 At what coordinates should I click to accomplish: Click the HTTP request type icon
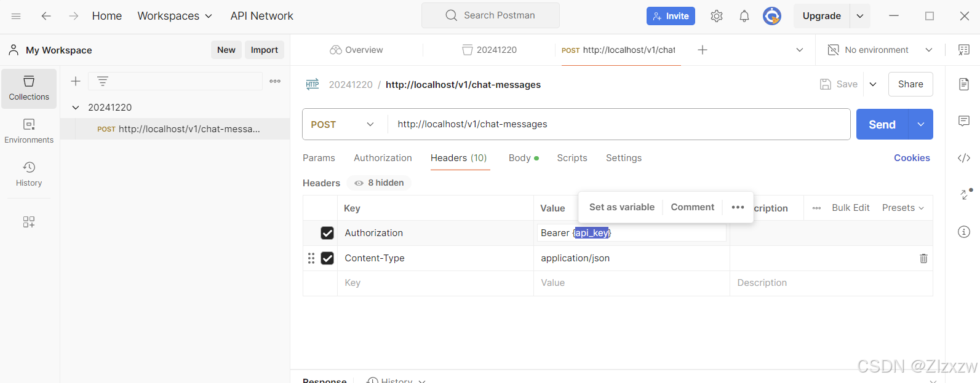click(x=313, y=84)
